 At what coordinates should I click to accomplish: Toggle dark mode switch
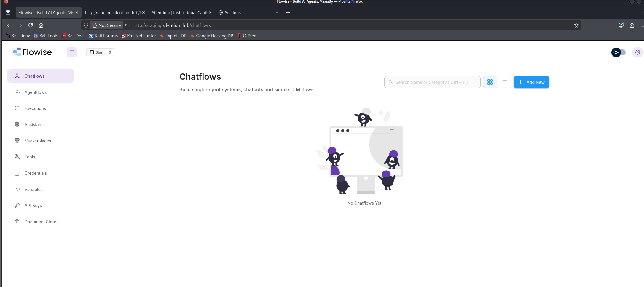[619, 52]
